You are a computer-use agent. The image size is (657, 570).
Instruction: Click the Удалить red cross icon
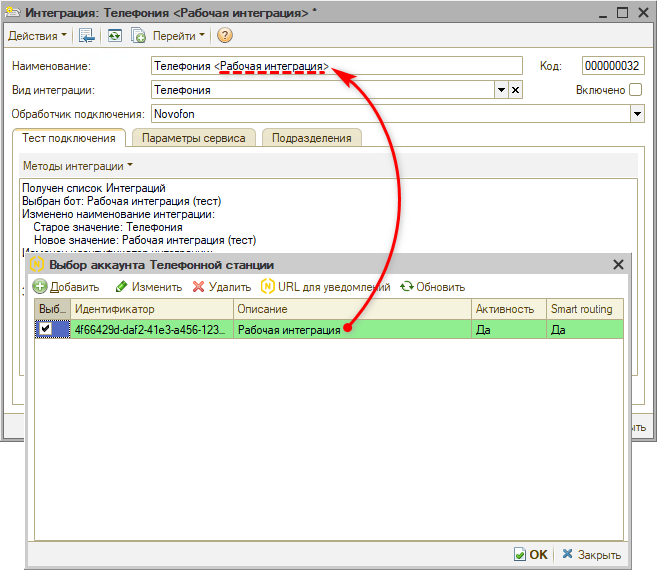point(199,287)
